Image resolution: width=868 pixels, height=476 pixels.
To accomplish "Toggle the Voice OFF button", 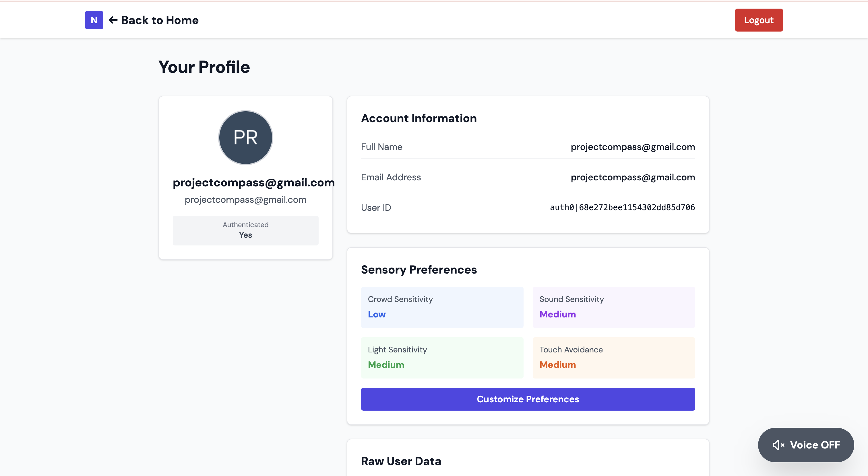I will [x=806, y=445].
